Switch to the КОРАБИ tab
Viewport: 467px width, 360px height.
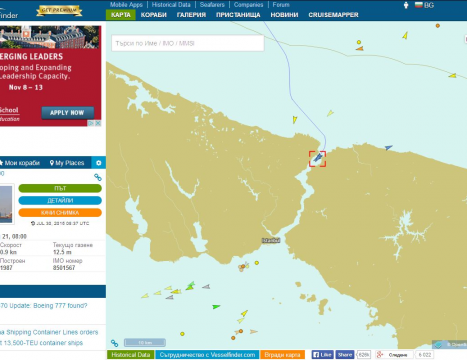(153, 15)
